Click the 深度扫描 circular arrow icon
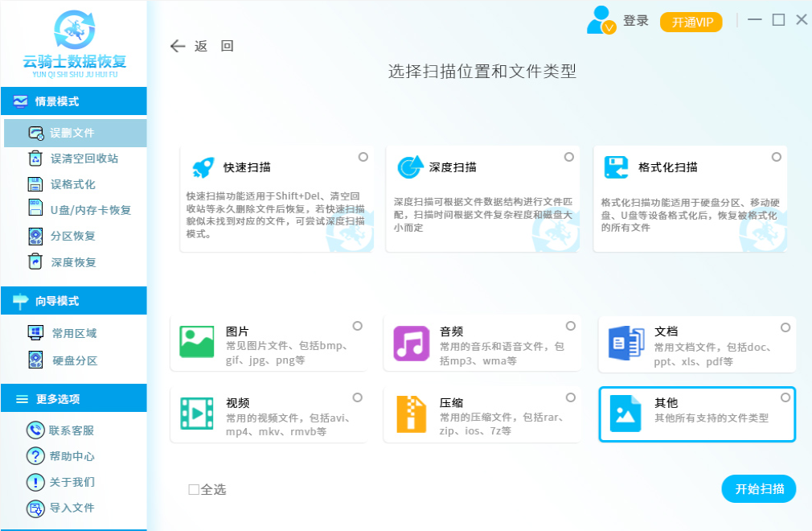 (410, 167)
